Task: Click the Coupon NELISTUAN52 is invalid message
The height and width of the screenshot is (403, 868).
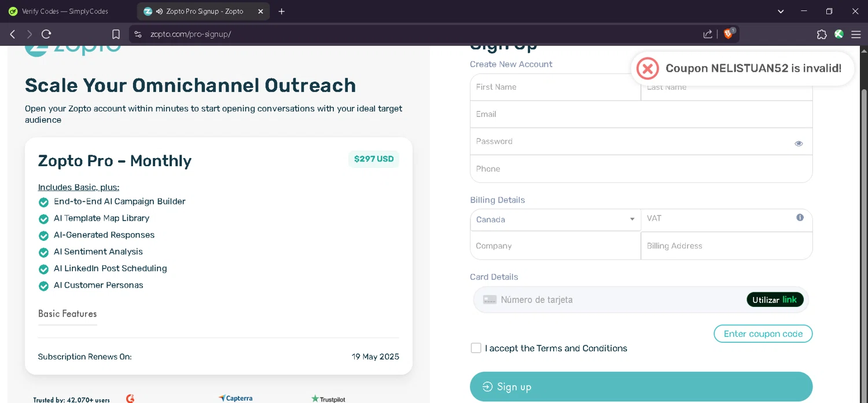Action: point(753,68)
